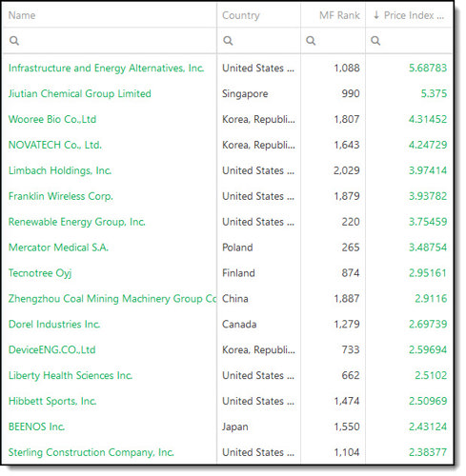Open Limbach Holdings, Inc. link

point(60,170)
